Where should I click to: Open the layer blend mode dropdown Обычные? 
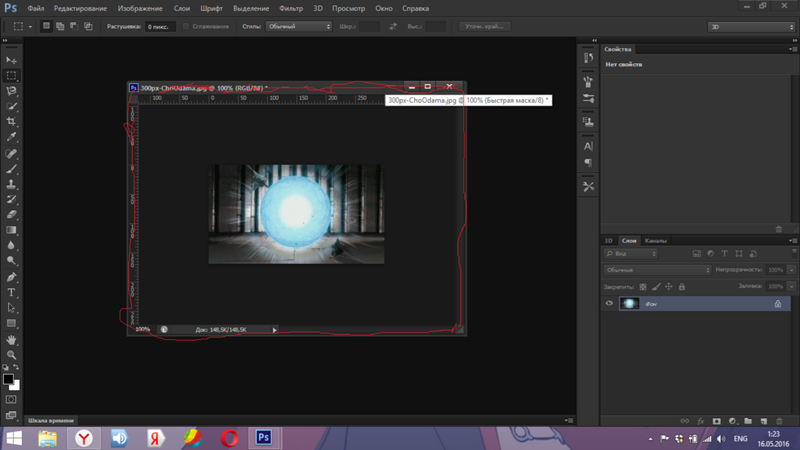[x=657, y=270]
